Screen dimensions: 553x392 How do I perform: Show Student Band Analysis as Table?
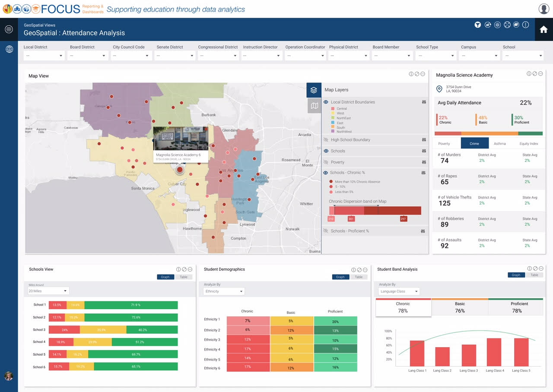click(x=534, y=275)
